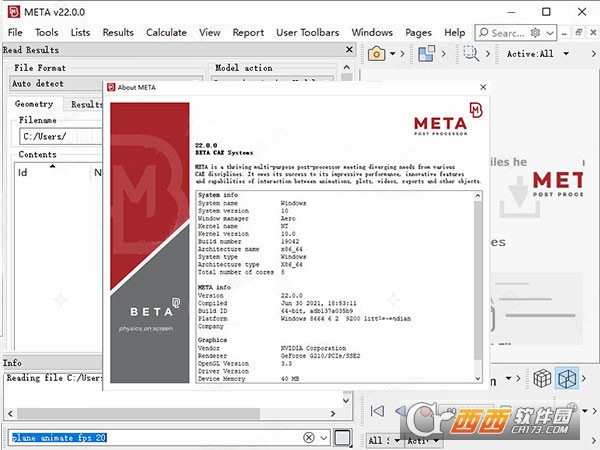Click the wireframe cube view icon
Image resolution: width=600 pixels, height=450 pixels.
pos(542,378)
